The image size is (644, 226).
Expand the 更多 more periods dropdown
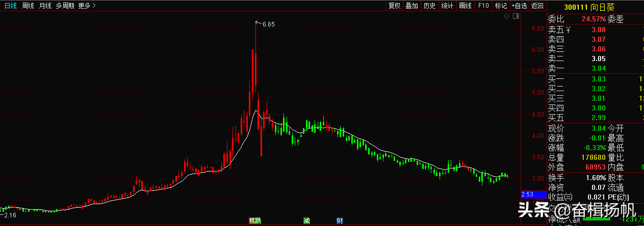(87, 6)
